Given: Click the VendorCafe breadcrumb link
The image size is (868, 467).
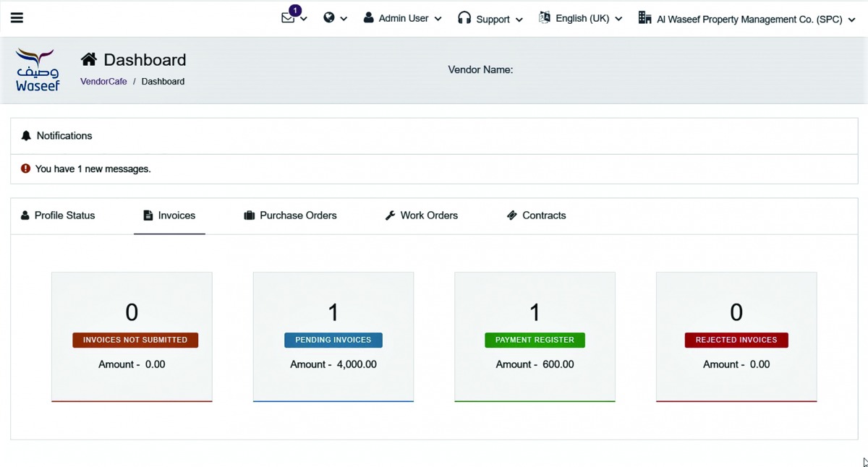Looking at the screenshot, I should coord(103,82).
